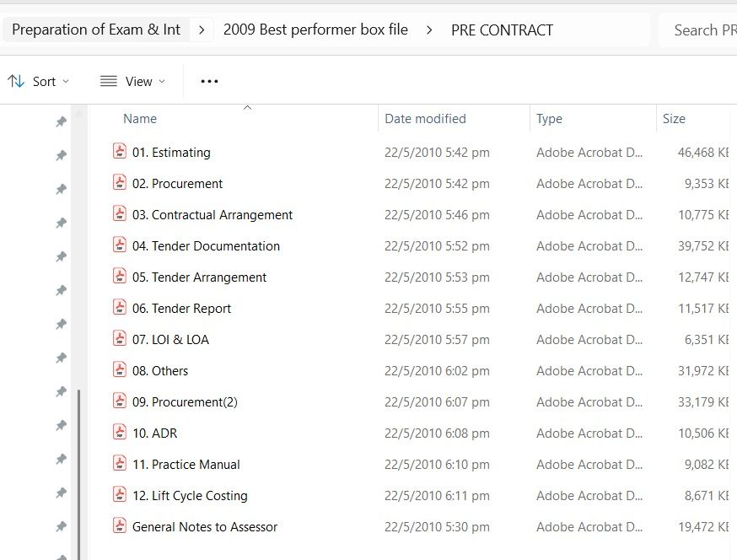Viewport: 737px width, 560px height.
Task: Select the file name 03. Contractual Arrangement
Action: click(x=212, y=215)
